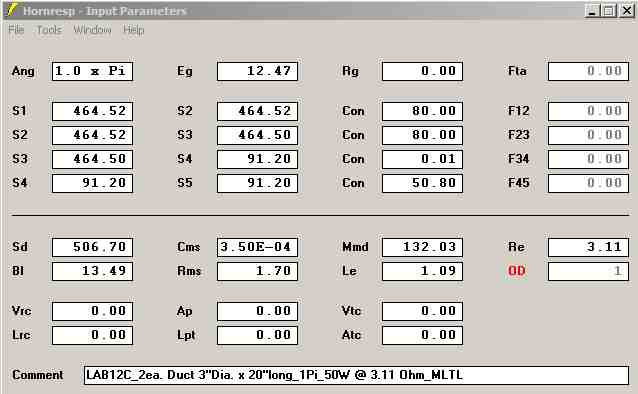Select the Re field 3.11
Viewport: 638px width, 394px height.
(588, 247)
